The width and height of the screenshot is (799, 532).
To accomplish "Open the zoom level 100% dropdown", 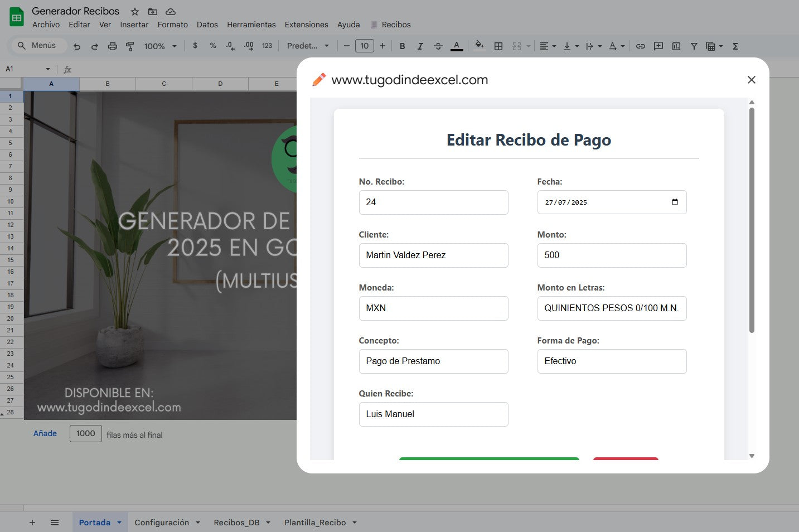I will coord(159,46).
